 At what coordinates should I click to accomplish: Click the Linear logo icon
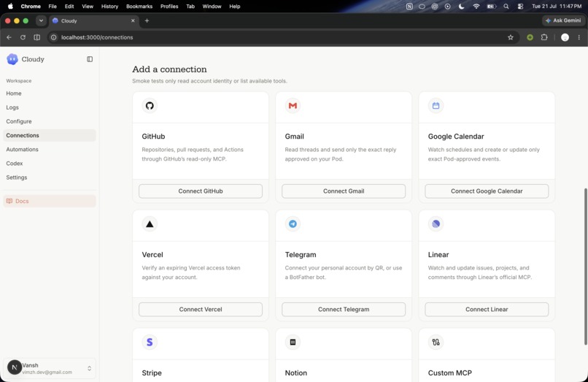[436, 224]
